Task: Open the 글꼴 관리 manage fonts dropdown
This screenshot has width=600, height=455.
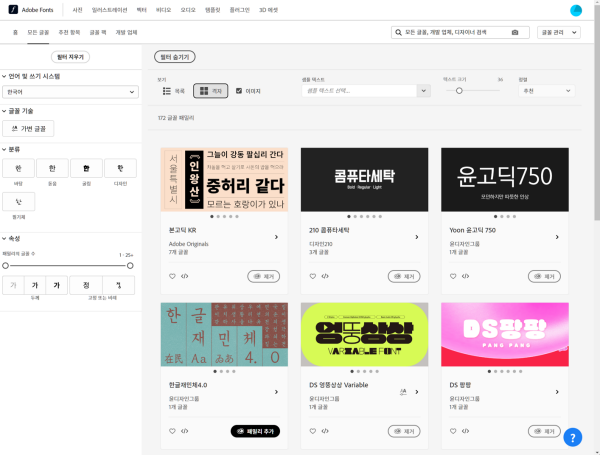Action: (x=559, y=33)
